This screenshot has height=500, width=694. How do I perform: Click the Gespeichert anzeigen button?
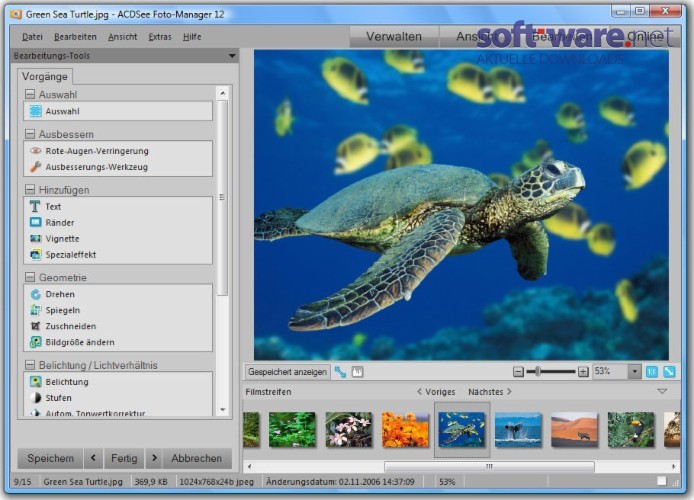(x=288, y=372)
